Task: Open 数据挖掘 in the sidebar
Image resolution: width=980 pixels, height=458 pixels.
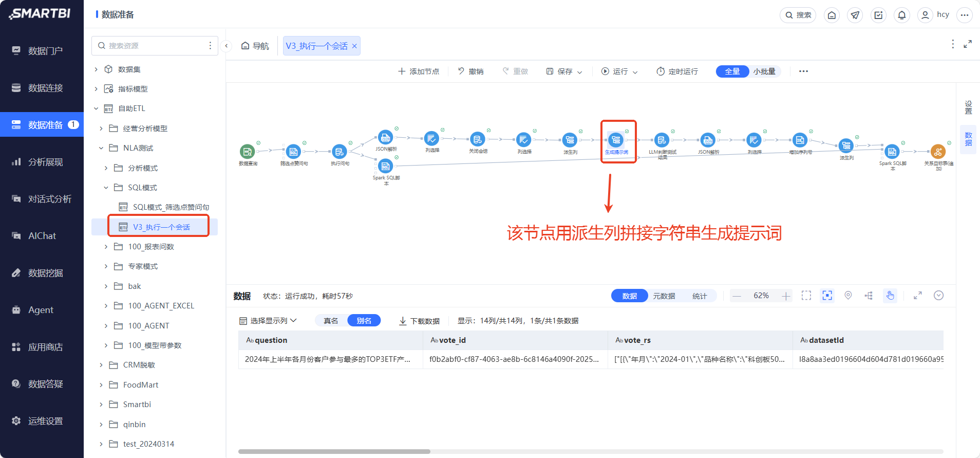Action: click(x=42, y=273)
